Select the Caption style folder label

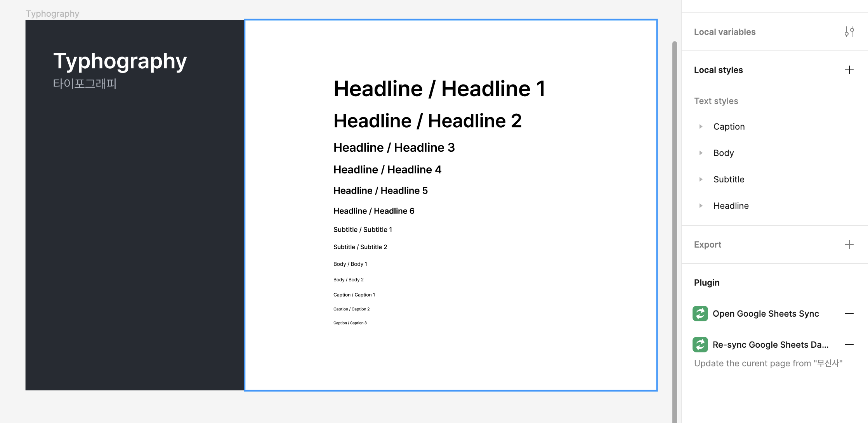click(729, 127)
